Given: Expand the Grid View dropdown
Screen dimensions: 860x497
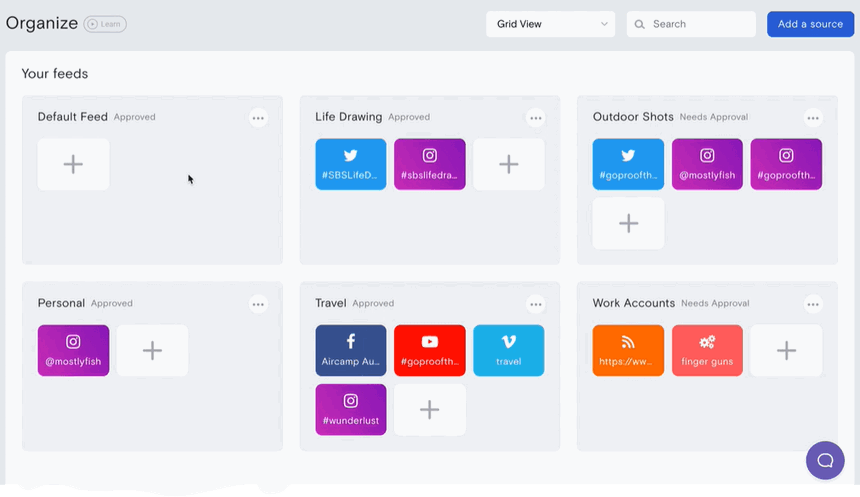Looking at the screenshot, I should tap(551, 24).
